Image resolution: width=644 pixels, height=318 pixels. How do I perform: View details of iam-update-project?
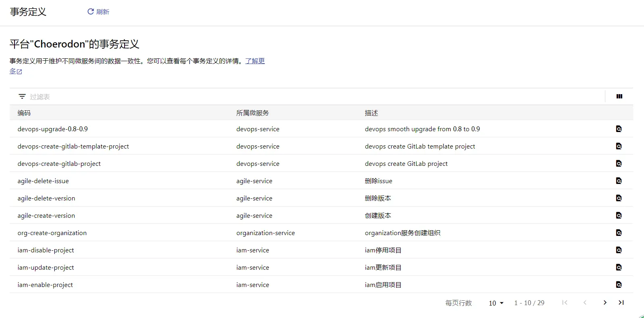click(619, 267)
